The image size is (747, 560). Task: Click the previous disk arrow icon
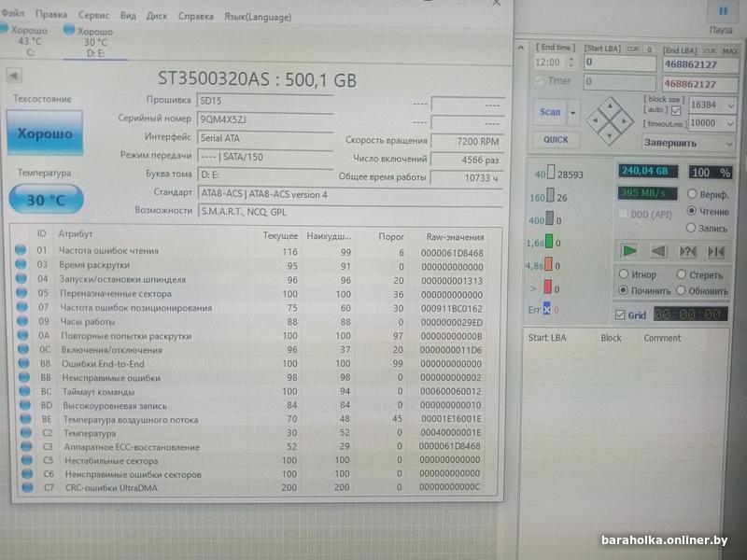14,76
